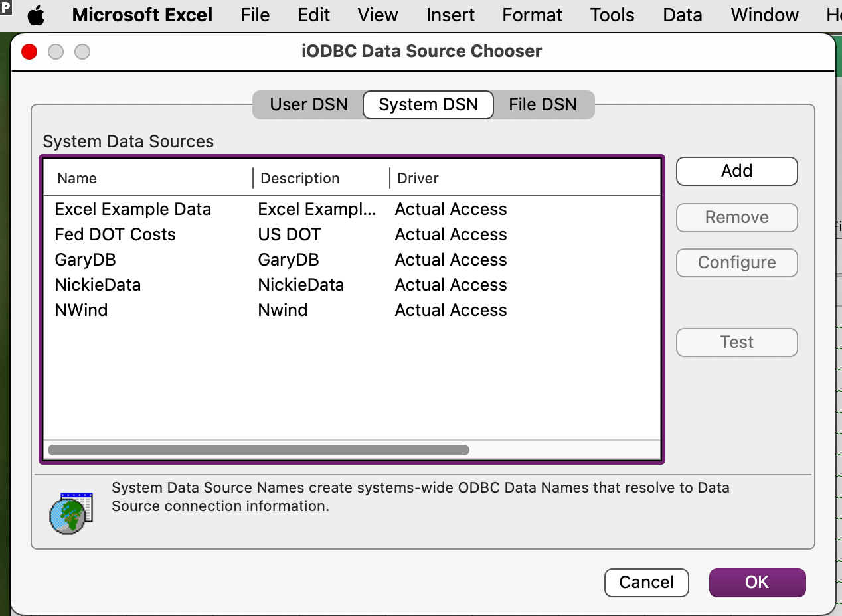Viewport: 842px width, 616px height.
Task: Click the Nwind description cell
Action: (282, 310)
